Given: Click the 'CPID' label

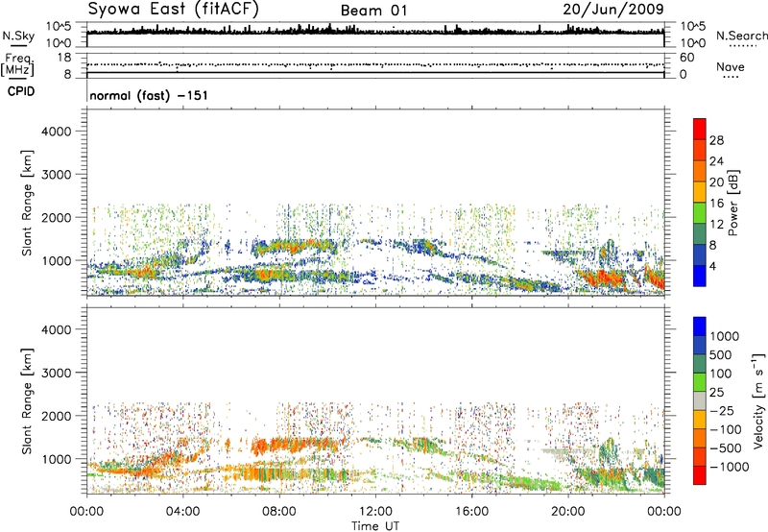Looking at the screenshot, I should tap(21, 91).
